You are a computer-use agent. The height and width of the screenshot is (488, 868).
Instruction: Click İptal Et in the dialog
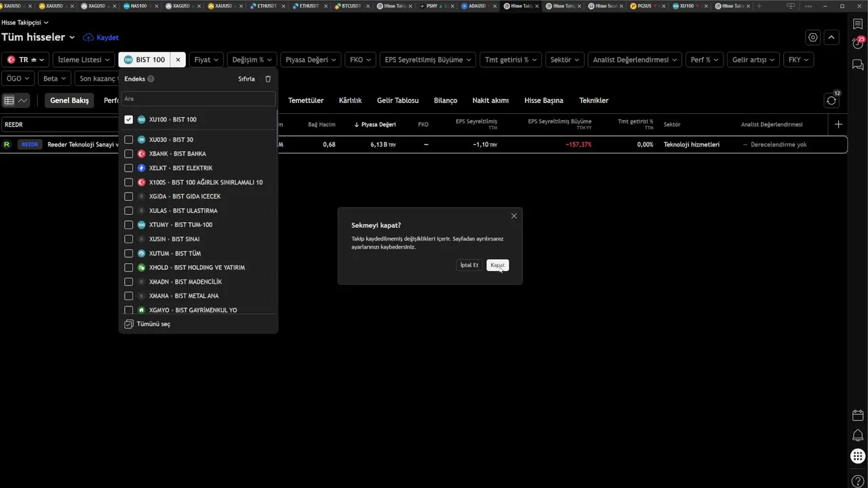point(469,265)
